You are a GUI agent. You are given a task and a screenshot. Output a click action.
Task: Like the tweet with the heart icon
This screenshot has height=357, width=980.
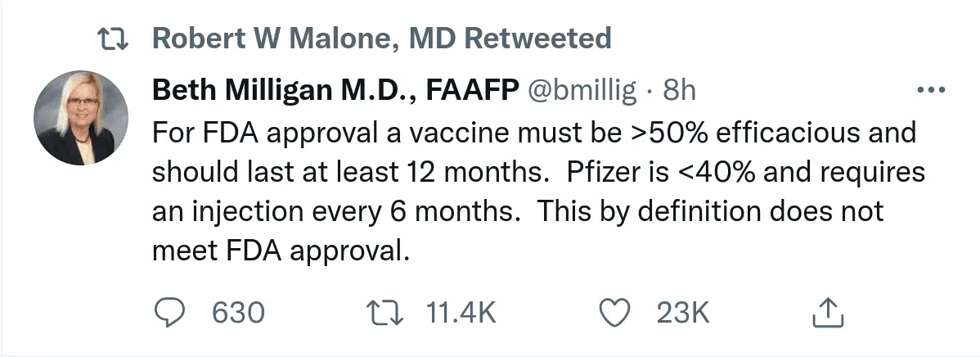(x=615, y=312)
